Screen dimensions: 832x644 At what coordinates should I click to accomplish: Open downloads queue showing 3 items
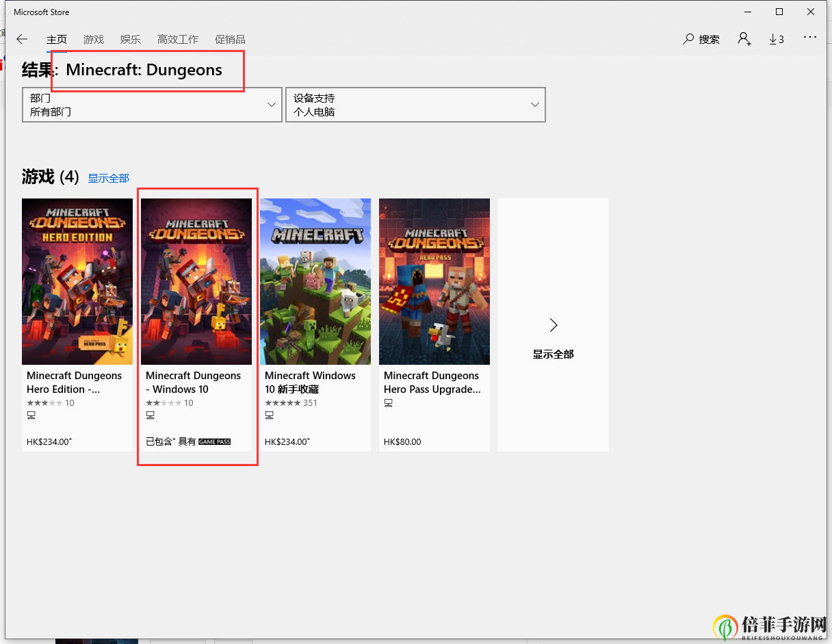[777, 39]
